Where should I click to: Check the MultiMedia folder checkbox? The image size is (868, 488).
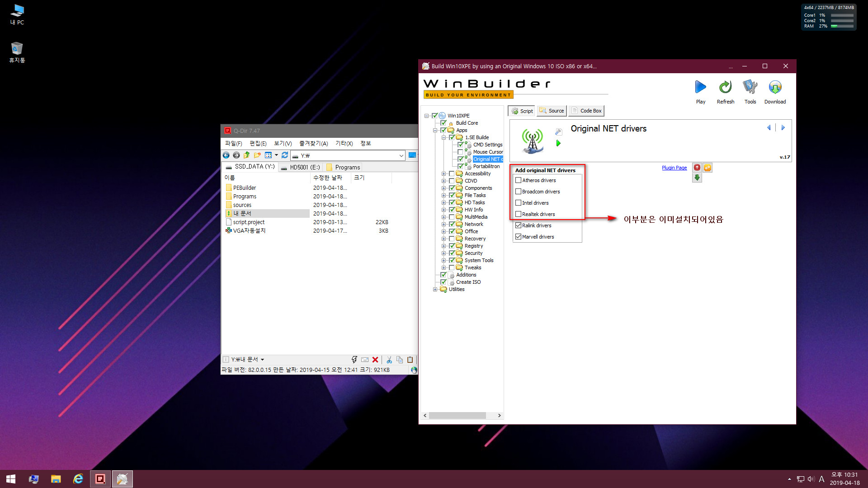(452, 217)
